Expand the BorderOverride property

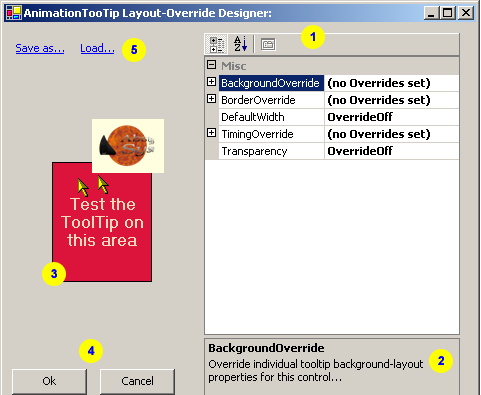[211, 98]
